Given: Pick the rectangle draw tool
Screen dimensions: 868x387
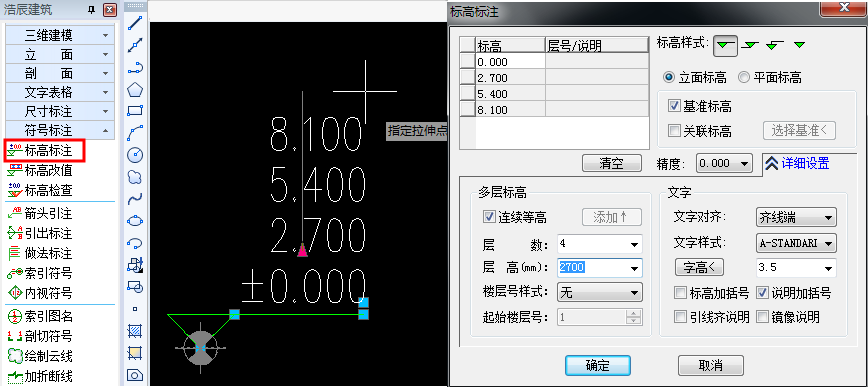Looking at the screenshot, I should [x=135, y=111].
